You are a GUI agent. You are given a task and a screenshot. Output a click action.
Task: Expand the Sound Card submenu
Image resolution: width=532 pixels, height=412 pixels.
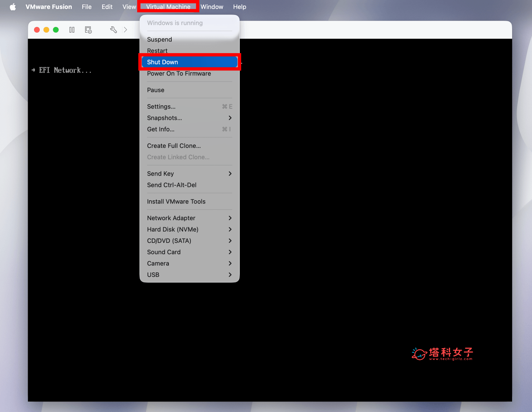189,252
